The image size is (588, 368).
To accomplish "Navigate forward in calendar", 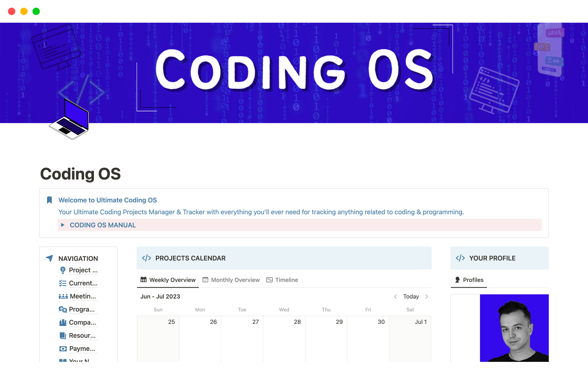I will 427,296.
